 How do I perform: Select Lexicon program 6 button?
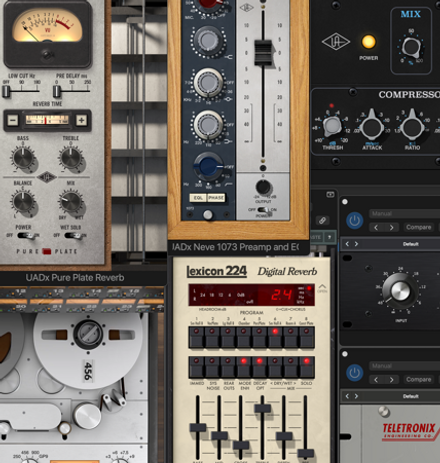click(x=275, y=337)
